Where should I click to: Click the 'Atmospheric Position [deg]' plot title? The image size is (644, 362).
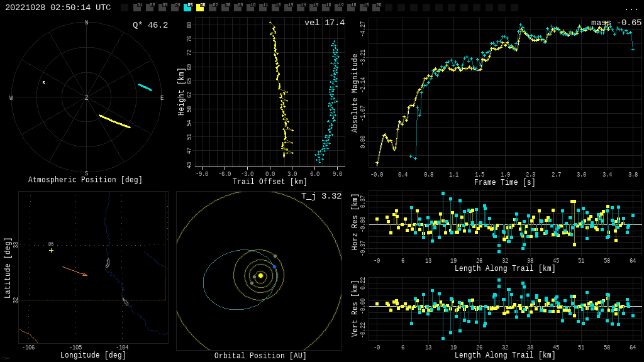point(86,180)
